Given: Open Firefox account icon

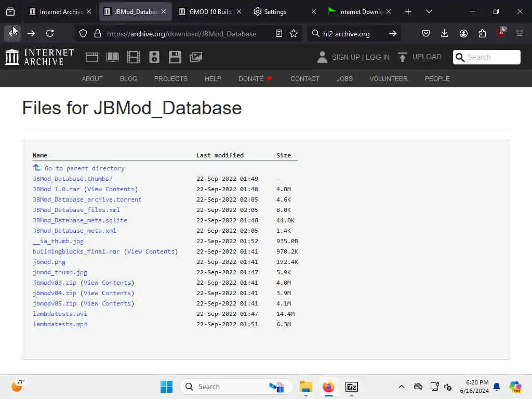Looking at the screenshot, I should (x=463, y=33).
